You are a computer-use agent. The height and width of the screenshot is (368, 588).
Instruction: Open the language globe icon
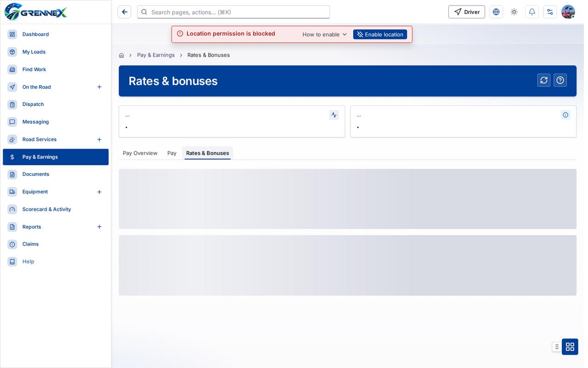[496, 12]
